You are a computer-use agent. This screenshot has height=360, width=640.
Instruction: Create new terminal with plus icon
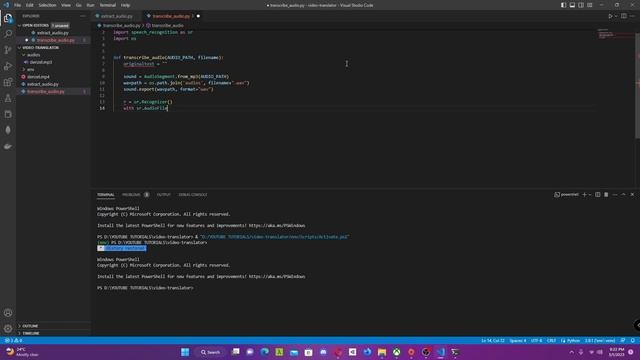point(584,195)
